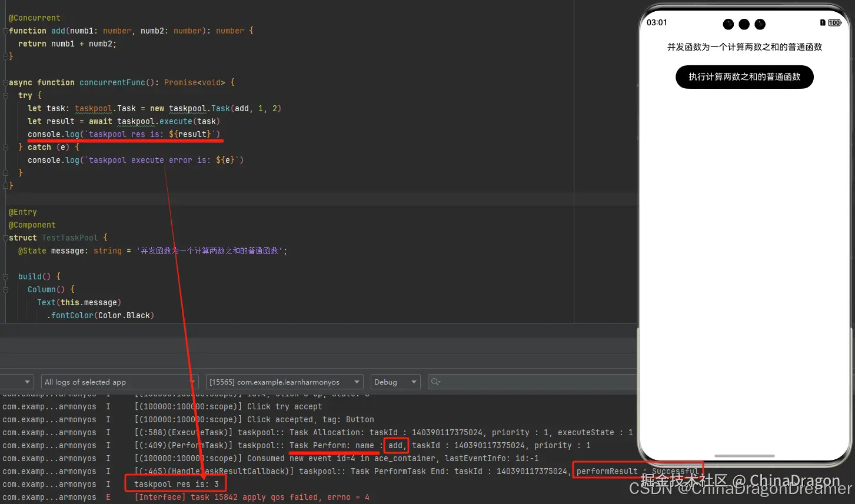Click the 'new taskpool.Task(add, 1, 2)' expression
The height and width of the screenshot is (504, 855).
point(216,108)
